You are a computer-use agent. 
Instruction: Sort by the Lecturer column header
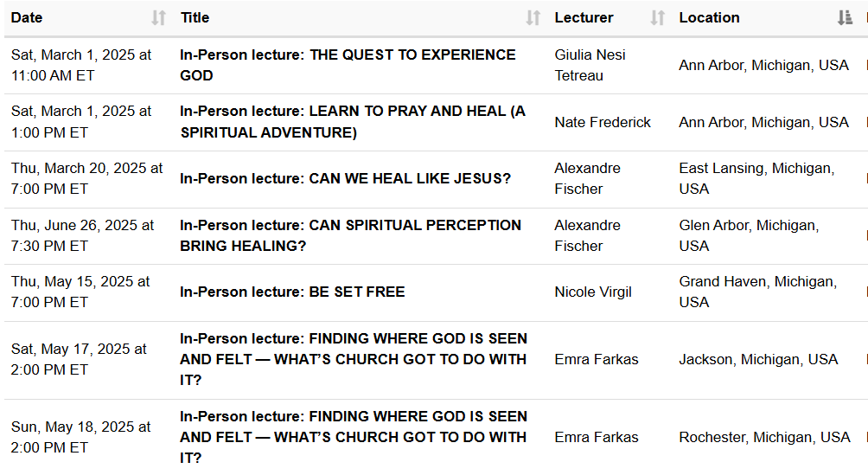pyautogui.click(x=584, y=18)
